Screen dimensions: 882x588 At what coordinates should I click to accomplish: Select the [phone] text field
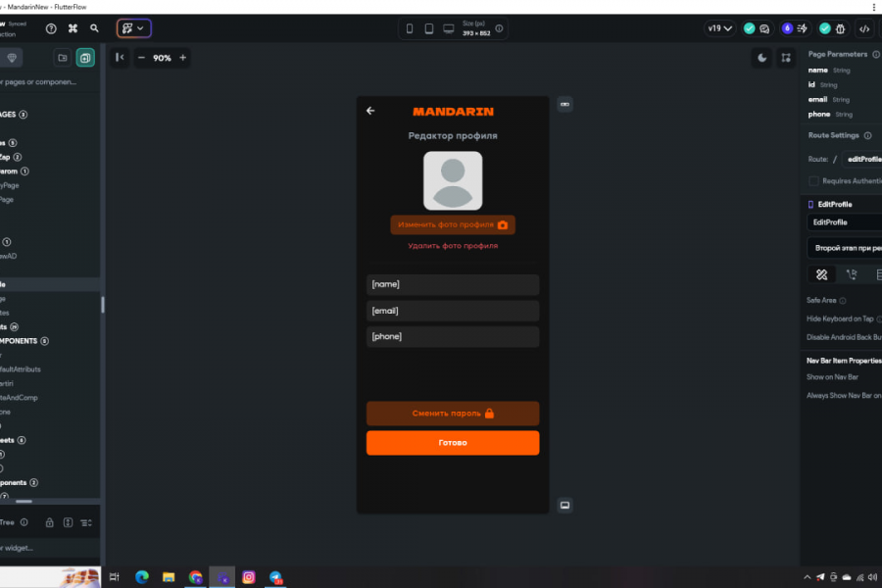tap(453, 336)
